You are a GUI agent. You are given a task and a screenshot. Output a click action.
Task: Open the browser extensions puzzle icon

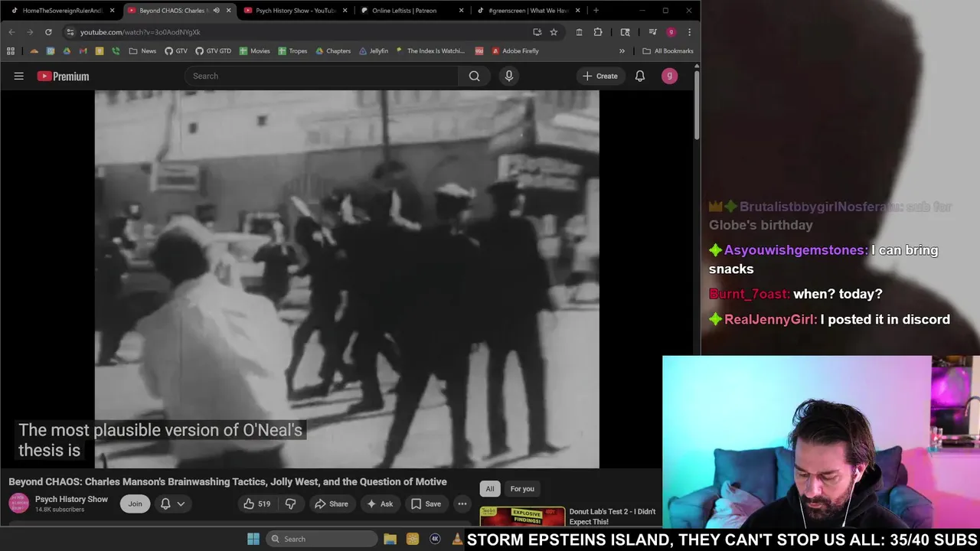pos(598,32)
